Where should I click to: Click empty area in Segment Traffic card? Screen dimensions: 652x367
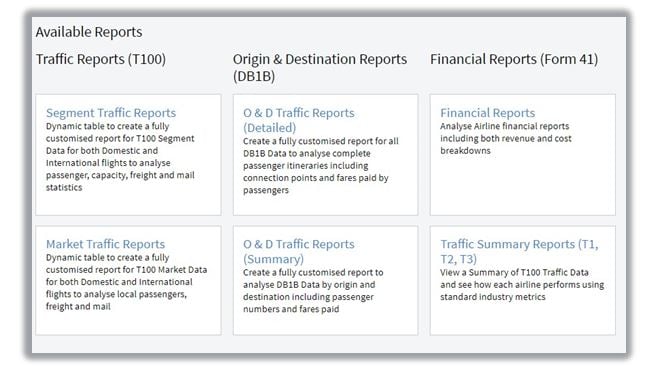coord(128,204)
